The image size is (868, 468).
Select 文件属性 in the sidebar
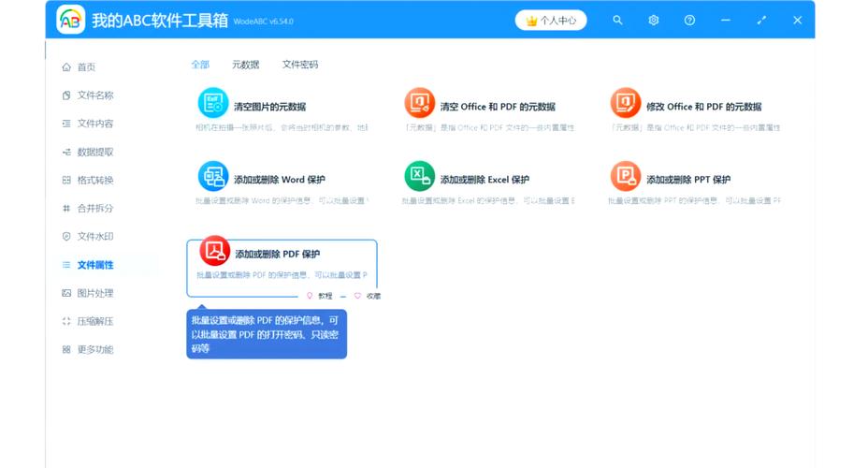pos(95,265)
